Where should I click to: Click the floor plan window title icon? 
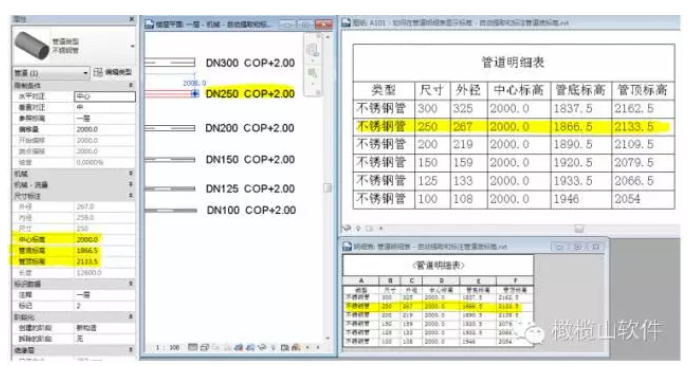149,24
